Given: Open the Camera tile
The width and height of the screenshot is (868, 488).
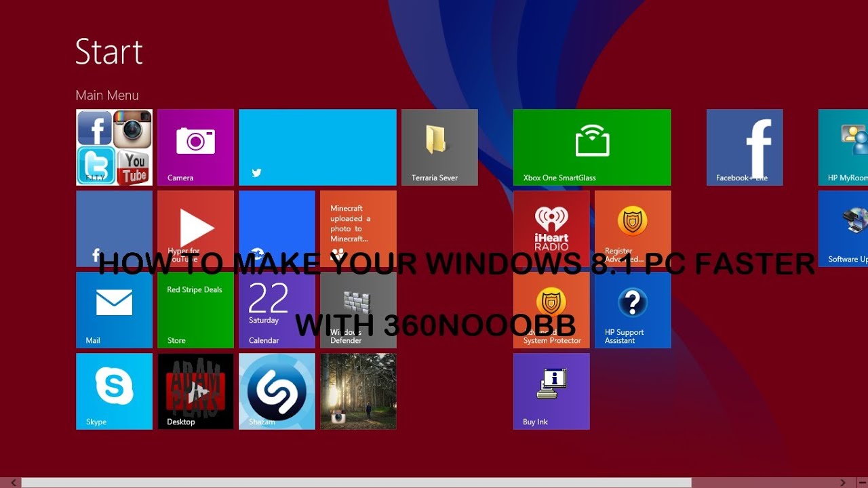Looking at the screenshot, I should 195,147.
